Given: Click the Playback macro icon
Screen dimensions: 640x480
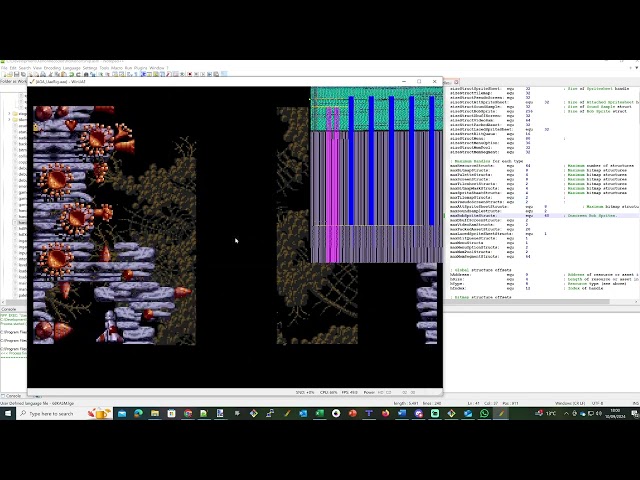Looking at the screenshot, I should [202, 74].
